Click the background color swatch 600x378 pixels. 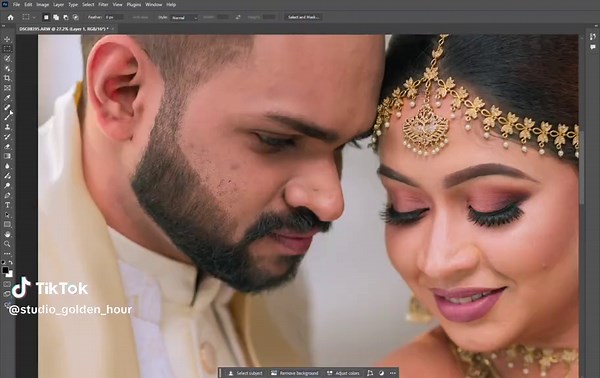(x=10, y=274)
